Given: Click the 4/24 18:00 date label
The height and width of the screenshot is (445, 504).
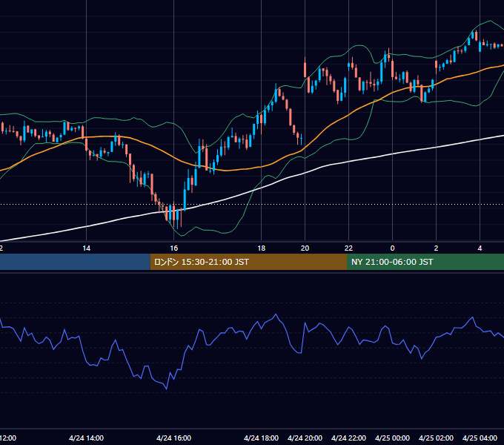Looking at the screenshot, I should point(262,438).
